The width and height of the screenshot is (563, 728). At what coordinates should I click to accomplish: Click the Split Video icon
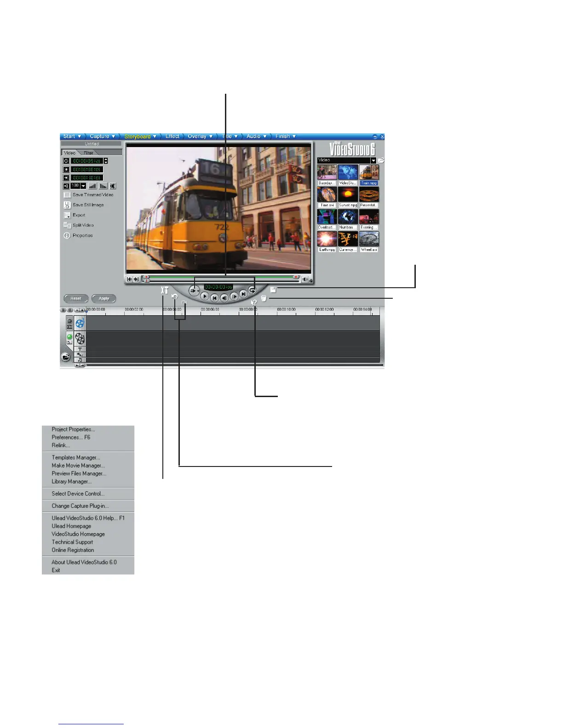tap(67, 225)
